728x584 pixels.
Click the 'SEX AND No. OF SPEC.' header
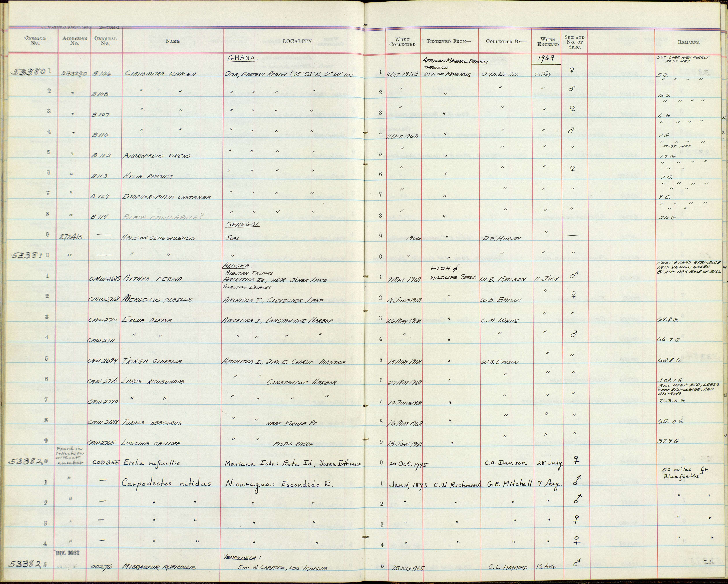coord(574,42)
